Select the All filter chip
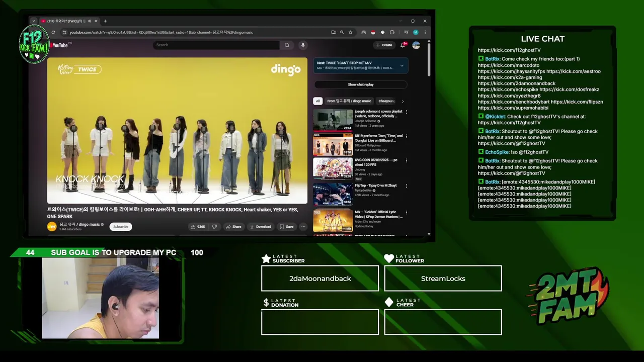 [317, 101]
